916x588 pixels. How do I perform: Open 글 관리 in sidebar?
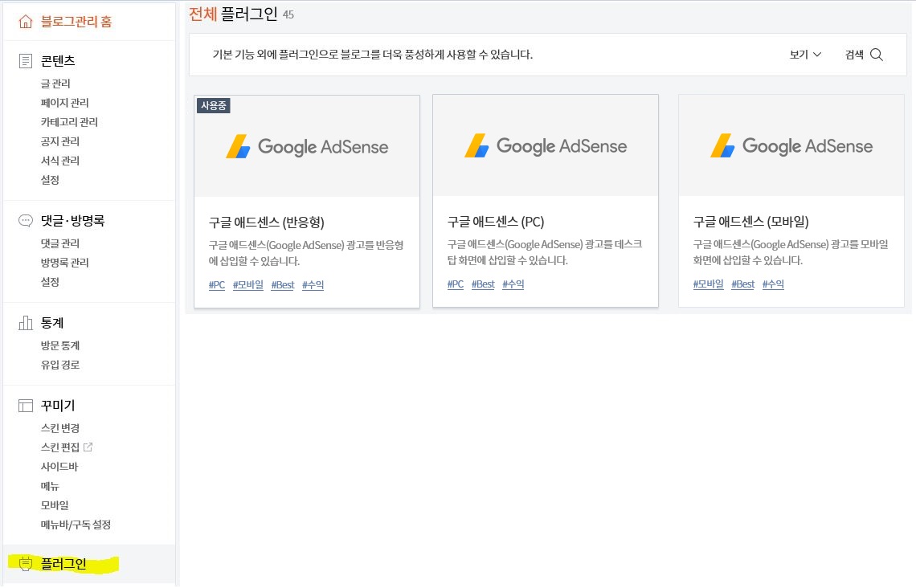[55, 84]
